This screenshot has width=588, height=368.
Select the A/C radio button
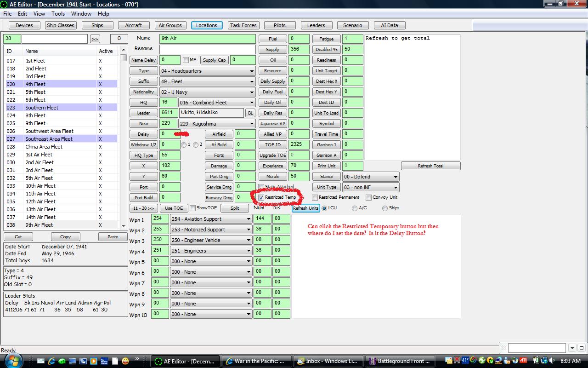pyautogui.click(x=355, y=208)
